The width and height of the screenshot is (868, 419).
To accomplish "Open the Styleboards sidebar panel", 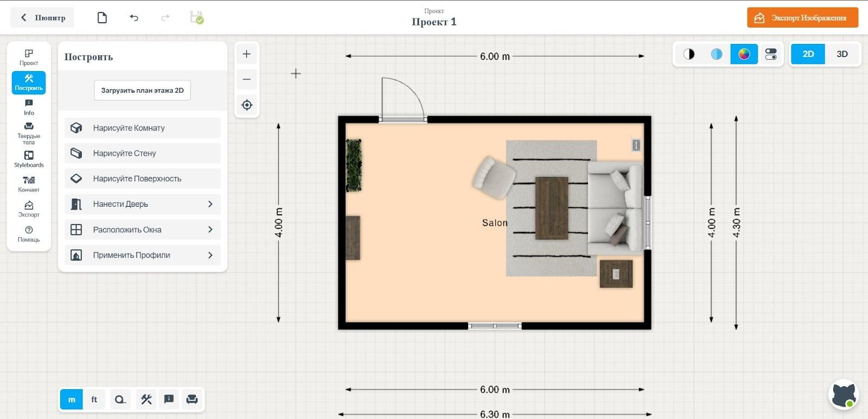I will tap(29, 159).
